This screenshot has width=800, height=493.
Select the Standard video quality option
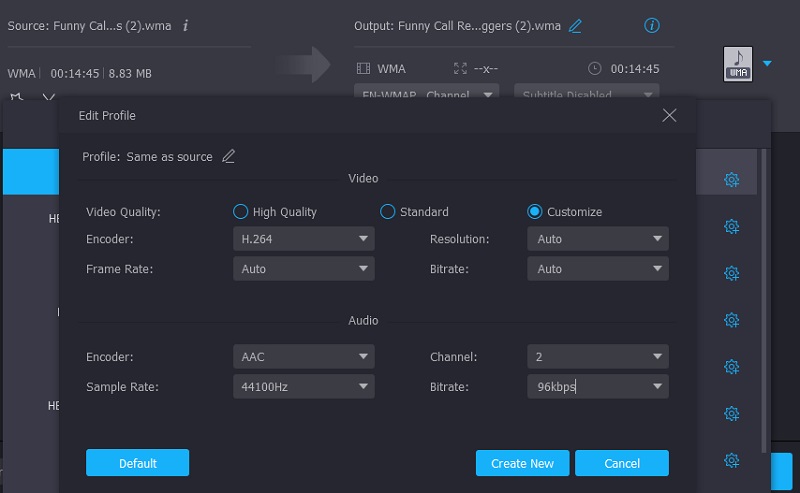pyautogui.click(x=388, y=212)
